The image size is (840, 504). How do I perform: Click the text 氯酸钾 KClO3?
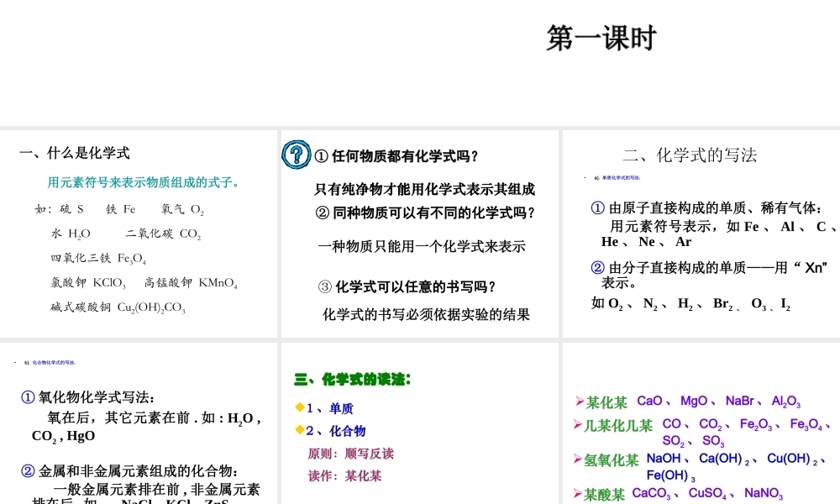88,283
